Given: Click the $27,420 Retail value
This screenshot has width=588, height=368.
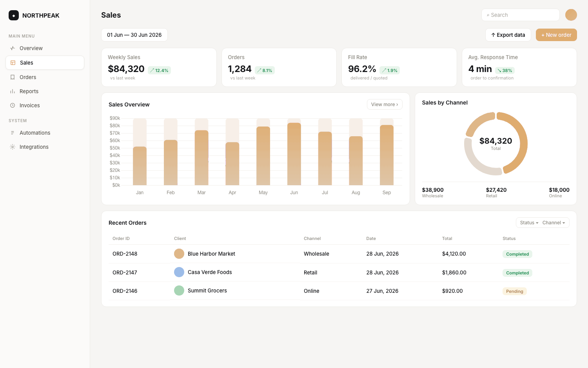Looking at the screenshot, I should click(x=496, y=190).
